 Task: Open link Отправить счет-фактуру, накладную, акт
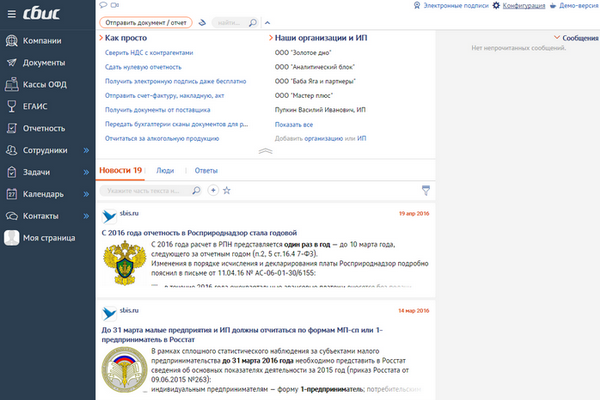(x=165, y=96)
